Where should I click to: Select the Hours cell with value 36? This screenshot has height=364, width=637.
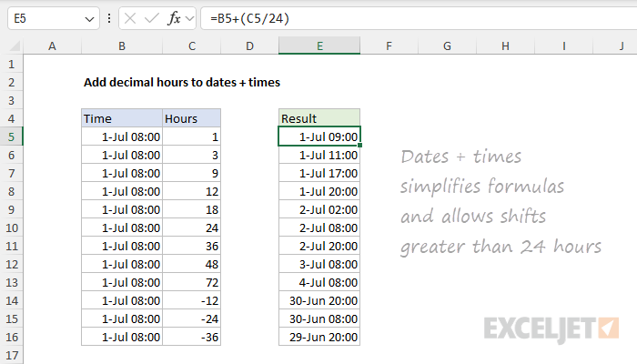[x=192, y=247]
